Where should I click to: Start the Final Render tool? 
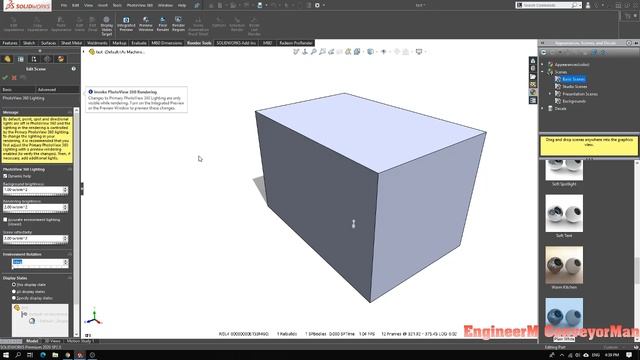(162, 24)
